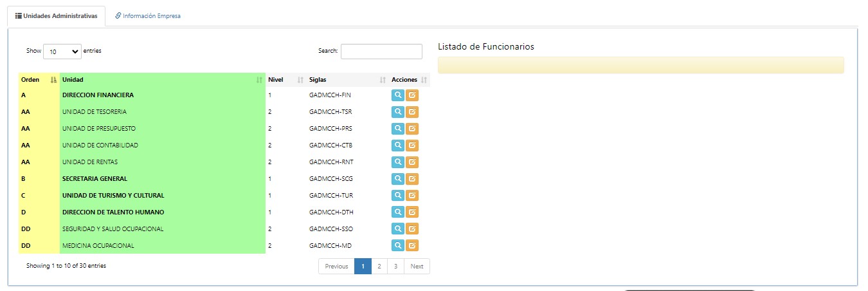The image size is (868, 291).
Task: Edit the UNIDAD DE CONTABILIDAD entry
Action: coord(412,145)
